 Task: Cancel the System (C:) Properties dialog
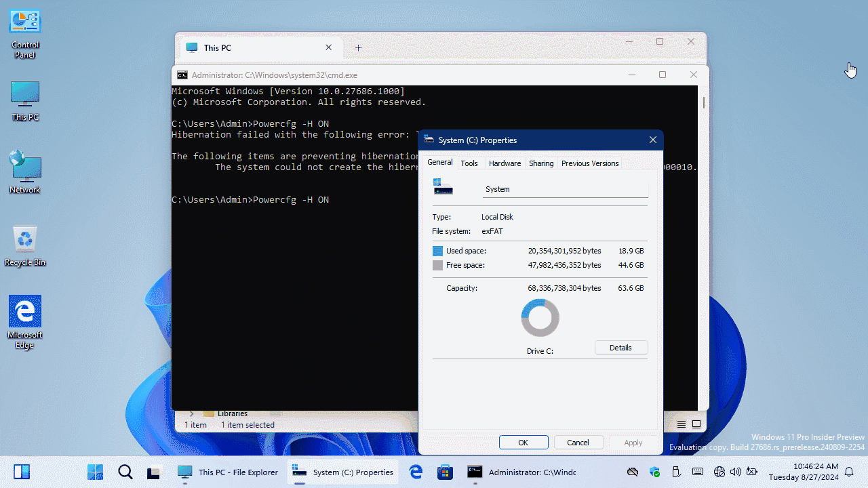pyautogui.click(x=578, y=443)
